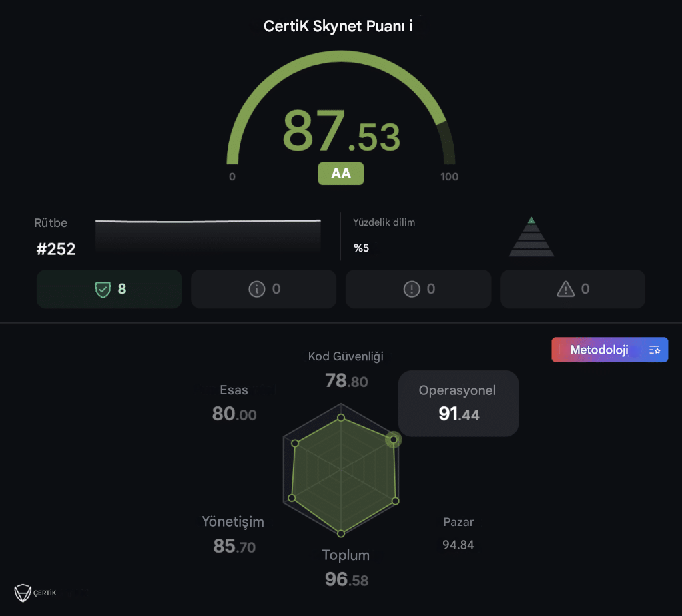This screenshot has height=616, width=682.
Task: Click the percentile pyramid icon
Action: pos(531,236)
